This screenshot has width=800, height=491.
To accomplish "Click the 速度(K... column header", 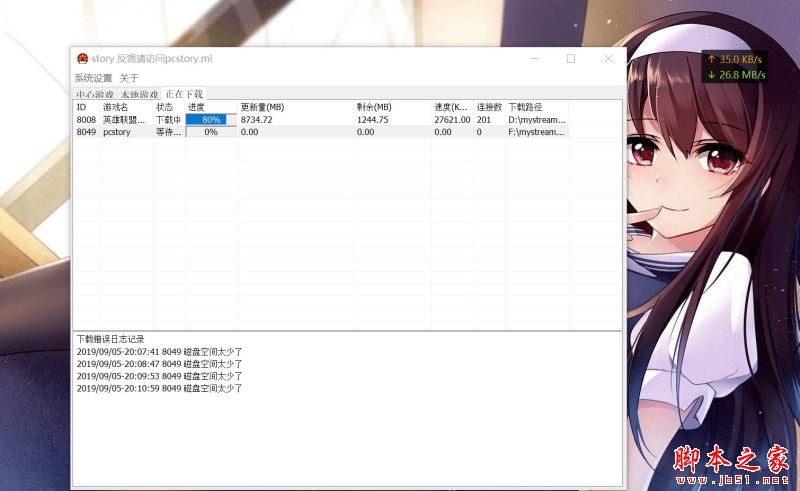I will (x=451, y=107).
